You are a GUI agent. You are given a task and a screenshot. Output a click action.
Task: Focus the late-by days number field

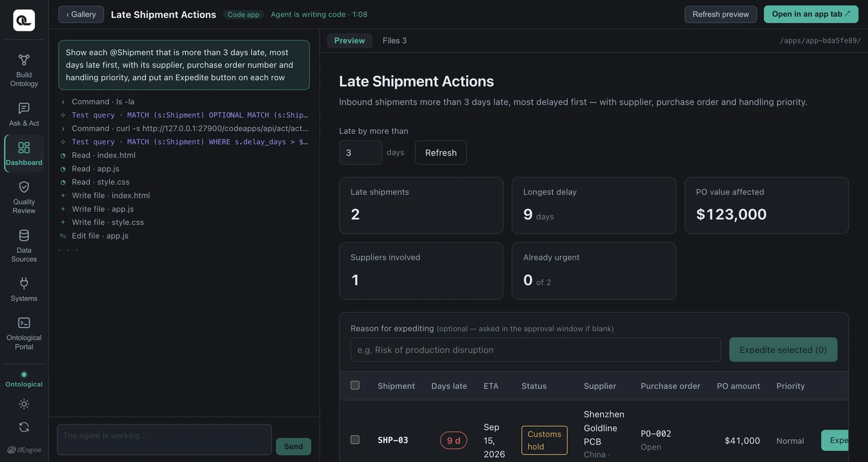[x=360, y=152]
